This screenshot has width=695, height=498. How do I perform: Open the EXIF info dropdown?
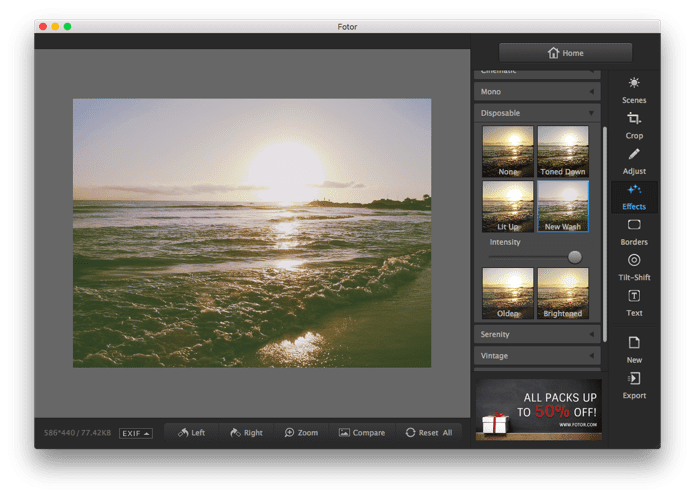(136, 433)
